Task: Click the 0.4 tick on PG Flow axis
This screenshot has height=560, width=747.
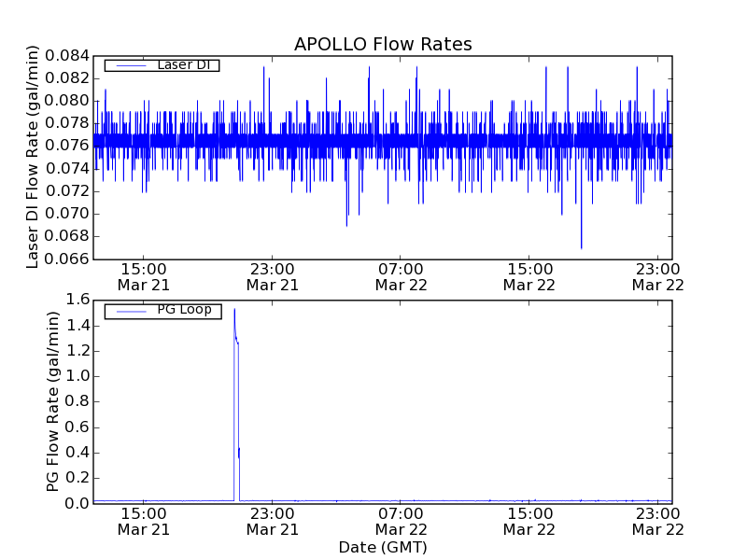Action: pyautogui.click(x=78, y=453)
